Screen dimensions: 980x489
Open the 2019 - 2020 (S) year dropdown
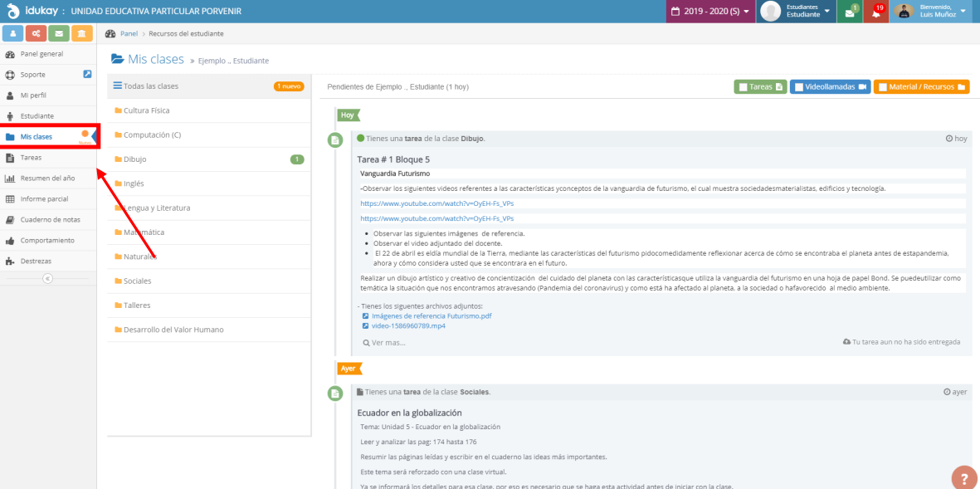pos(710,12)
